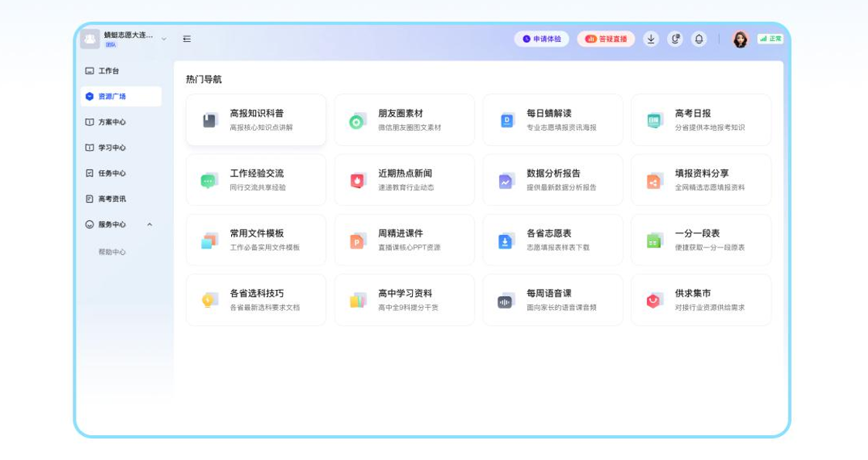Image resolution: width=868 pixels, height=460 pixels.
Task: Open the 答疑直播 live stream button
Action: point(606,37)
